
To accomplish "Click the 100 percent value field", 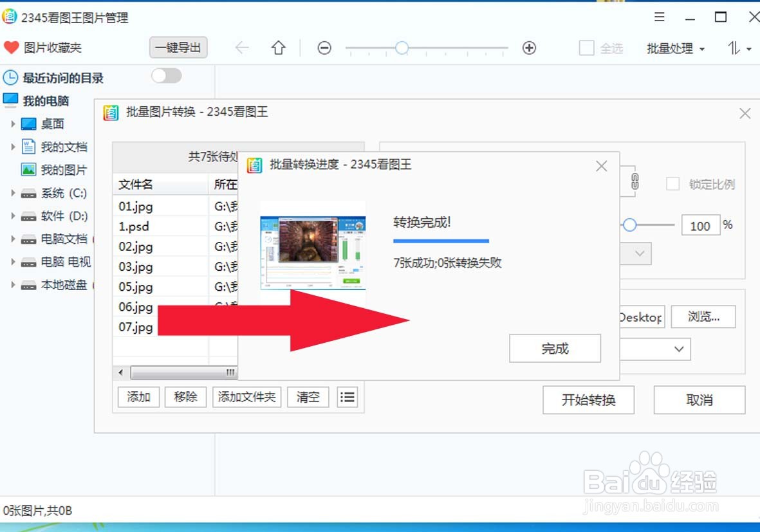I will tap(700, 225).
